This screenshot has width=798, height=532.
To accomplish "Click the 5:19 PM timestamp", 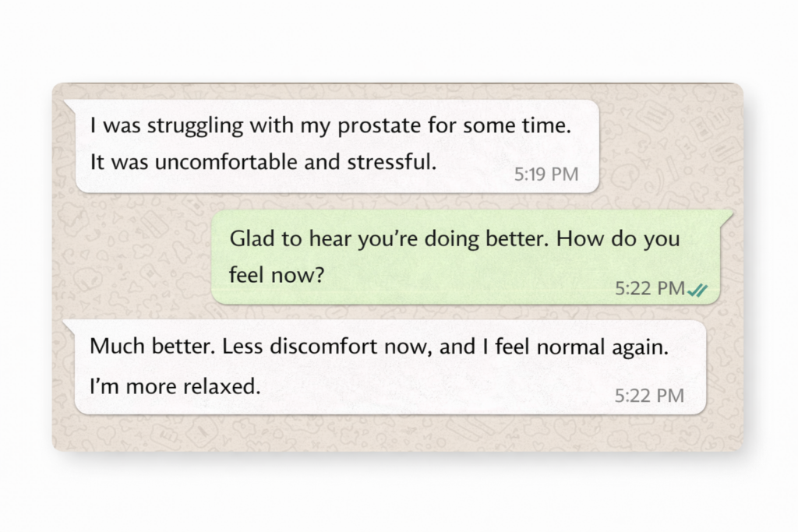I will [x=546, y=174].
